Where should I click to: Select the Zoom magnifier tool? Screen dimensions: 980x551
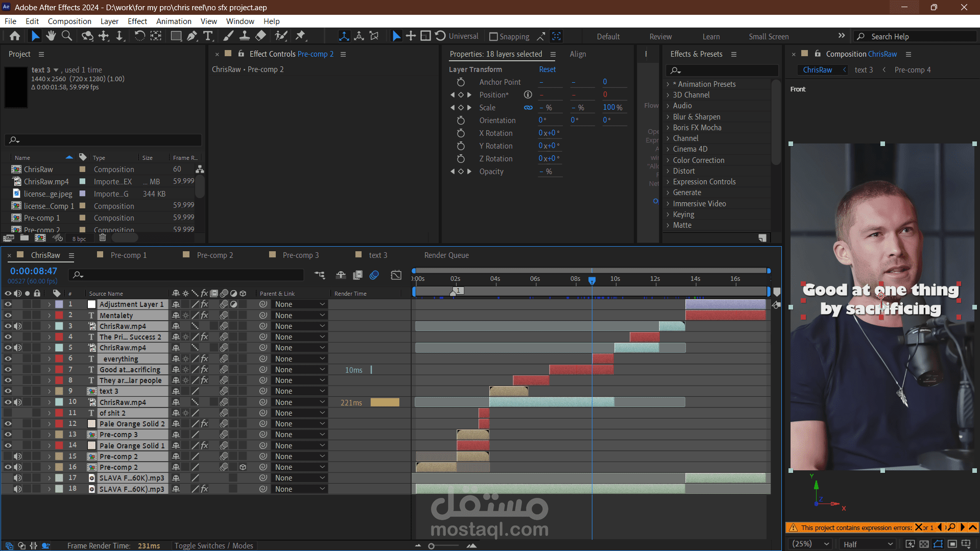coord(67,36)
